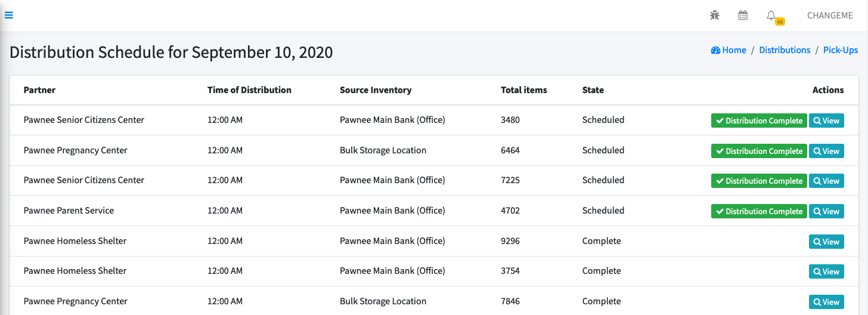View the 7846-item Pregnancy Center distribution
Viewport: 868px width, 315px height.
pos(826,302)
